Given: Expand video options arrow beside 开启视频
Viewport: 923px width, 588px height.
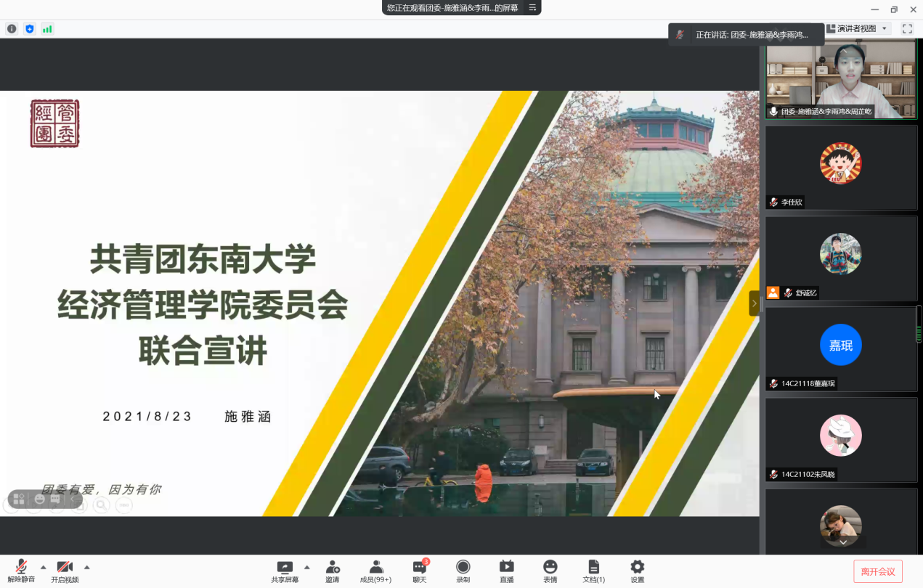Looking at the screenshot, I should point(87,567).
